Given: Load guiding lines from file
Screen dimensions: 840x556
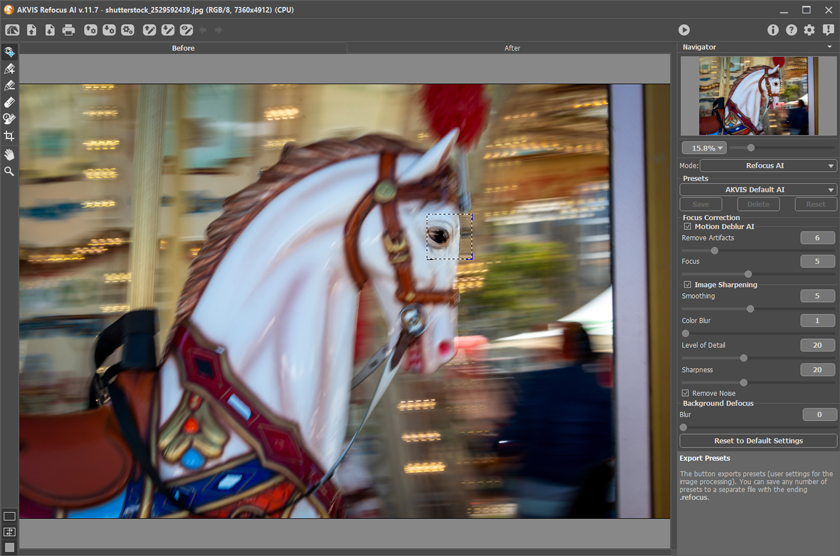Looking at the screenshot, I should (x=149, y=30).
